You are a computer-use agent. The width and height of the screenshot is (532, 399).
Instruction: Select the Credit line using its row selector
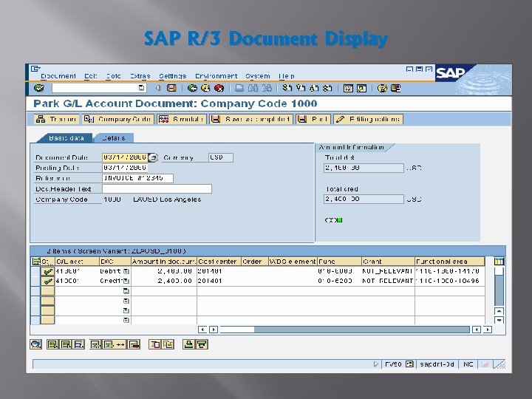coord(35,281)
